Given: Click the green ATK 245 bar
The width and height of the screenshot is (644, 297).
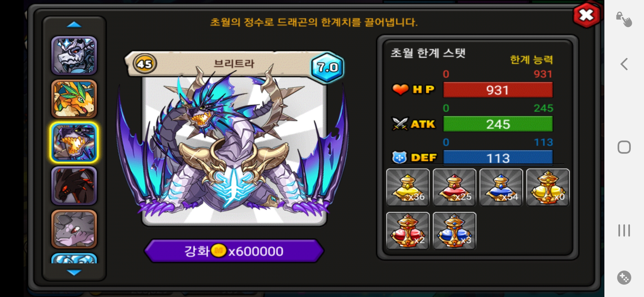Looking at the screenshot, I should [498, 124].
